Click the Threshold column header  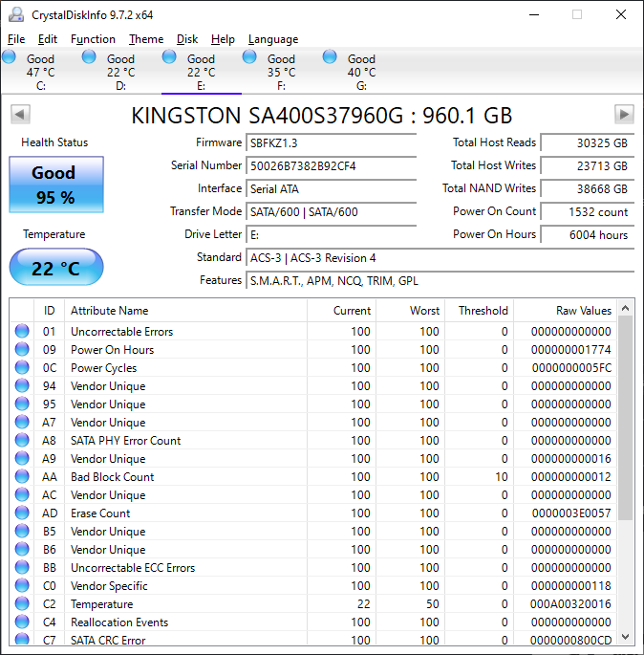(x=480, y=311)
